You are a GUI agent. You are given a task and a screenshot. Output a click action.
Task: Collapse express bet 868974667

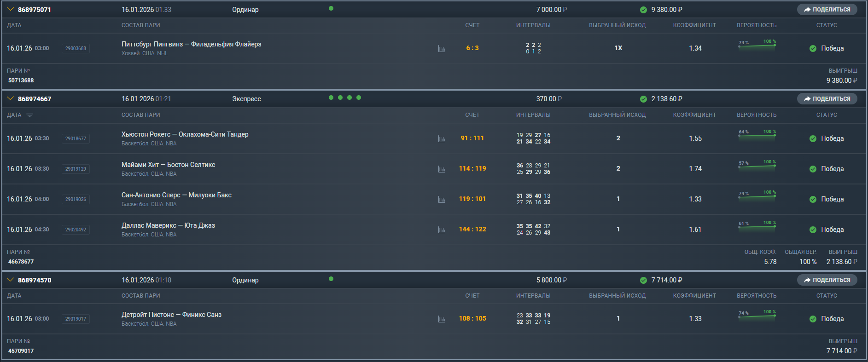[x=10, y=98]
